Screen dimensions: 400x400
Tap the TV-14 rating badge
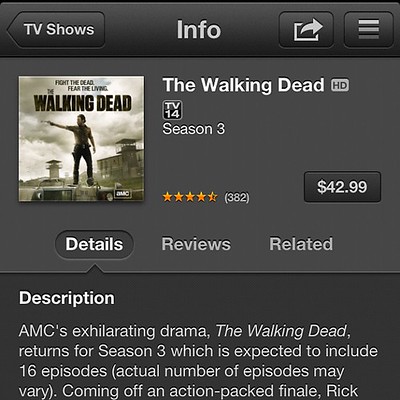172,110
